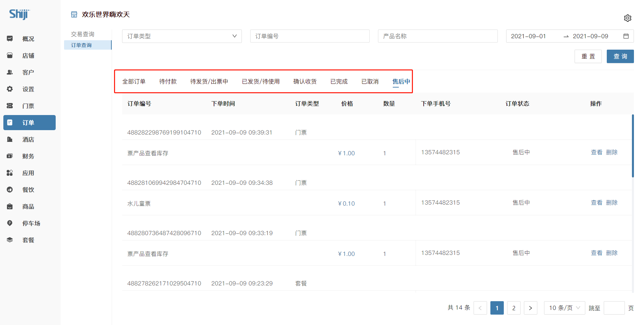Switch to the 待发货/出票中 tab

point(209,82)
